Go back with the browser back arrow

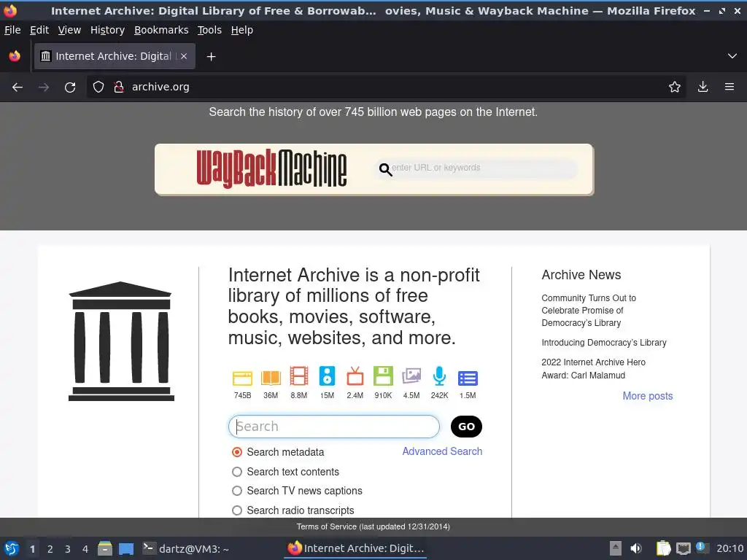coord(18,87)
